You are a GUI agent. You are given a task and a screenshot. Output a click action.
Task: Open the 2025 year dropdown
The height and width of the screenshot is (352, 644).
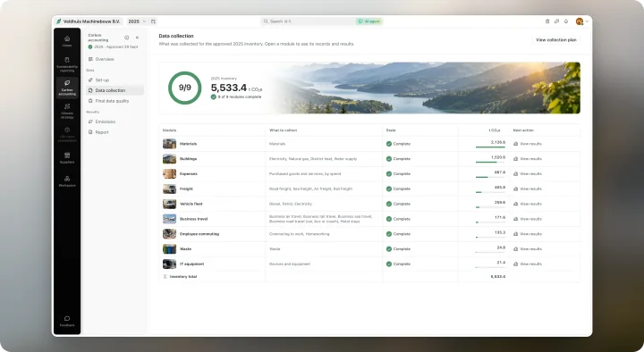click(137, 21)
